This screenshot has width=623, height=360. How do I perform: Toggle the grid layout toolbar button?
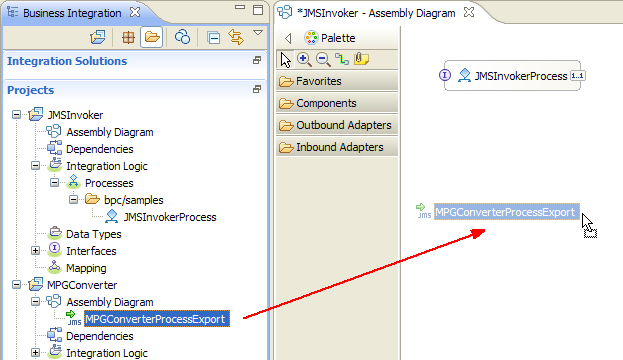point(128,38)
